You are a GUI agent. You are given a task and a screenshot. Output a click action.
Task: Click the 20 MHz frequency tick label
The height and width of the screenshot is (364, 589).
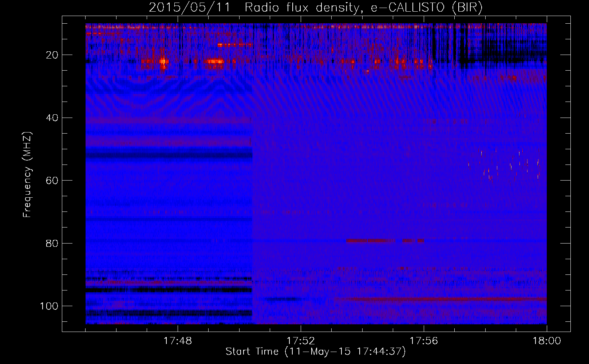click(x=52, y=55)
